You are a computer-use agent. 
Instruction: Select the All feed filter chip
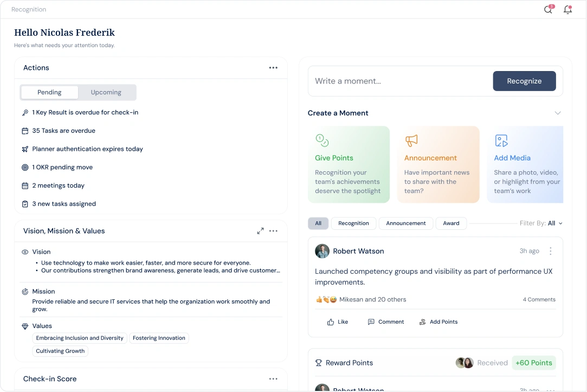318,223
